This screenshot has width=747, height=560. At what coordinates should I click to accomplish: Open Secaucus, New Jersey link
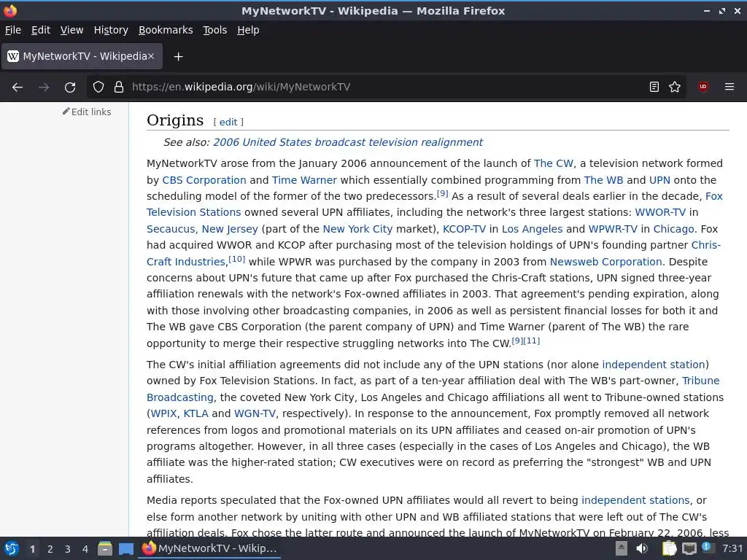point(202,229)
